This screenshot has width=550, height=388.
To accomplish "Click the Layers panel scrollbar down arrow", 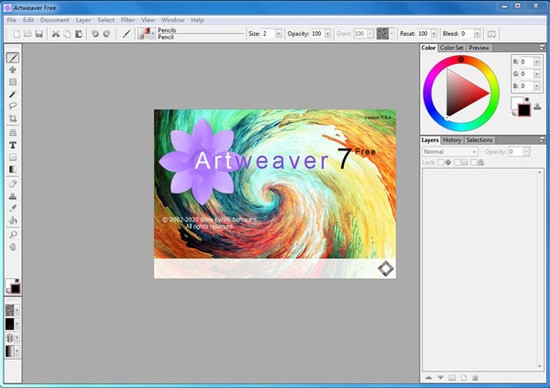I will pos(539,366).
